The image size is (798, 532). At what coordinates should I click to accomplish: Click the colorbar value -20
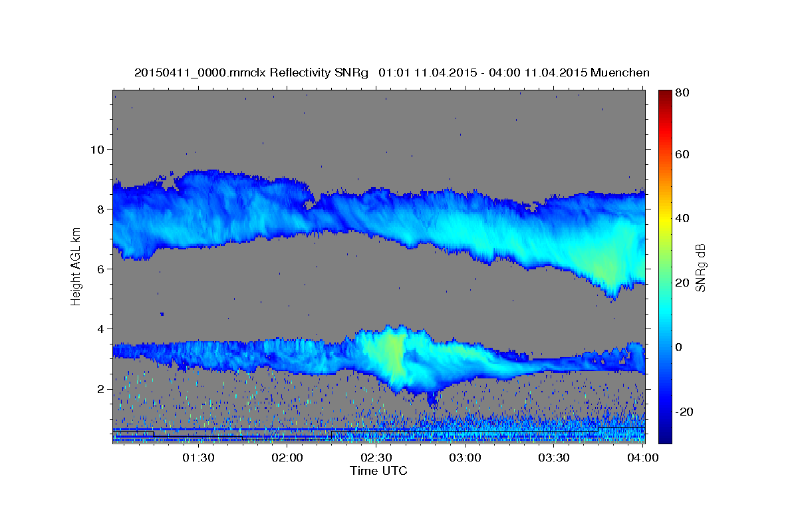[x=684, y=412]
